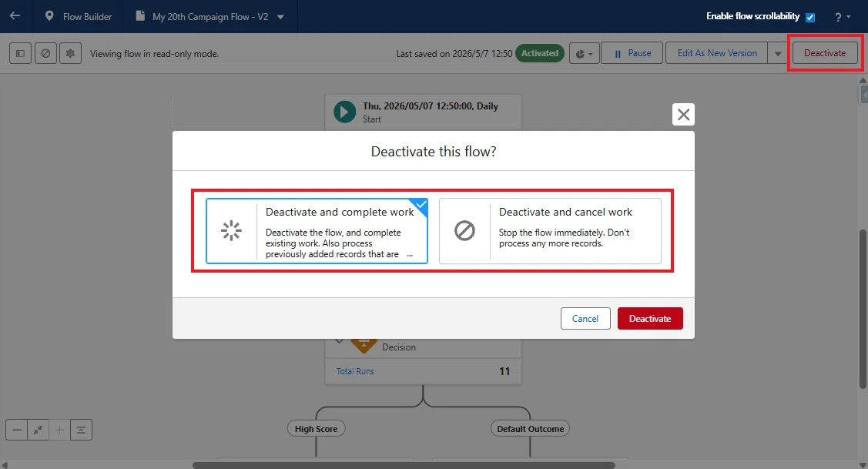This screenshot has height=469, width=868.
Task: Click the Start node date and Daily text
Action: [x=430, y=106]
